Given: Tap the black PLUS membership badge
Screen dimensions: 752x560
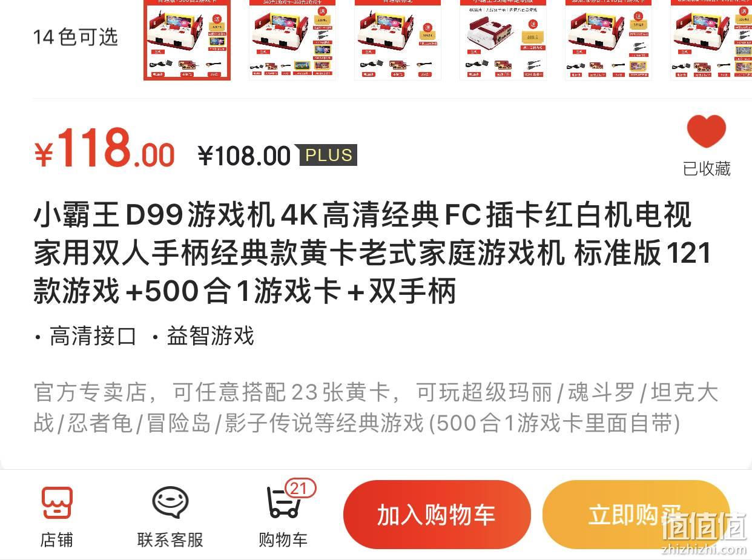Looking at the screenshot, I should click(x=328, y=155).
